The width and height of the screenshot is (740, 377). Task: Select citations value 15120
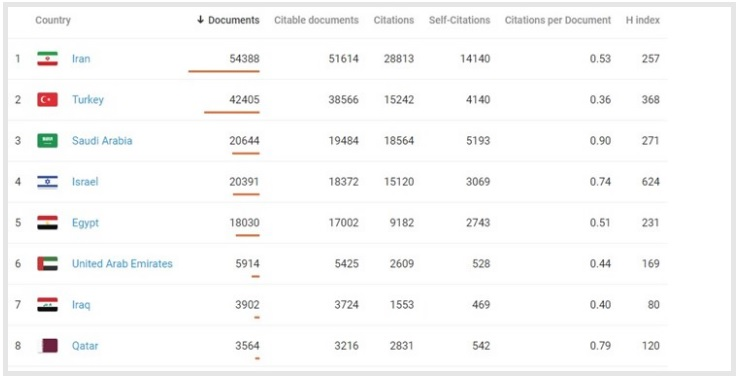pos(399,182)
